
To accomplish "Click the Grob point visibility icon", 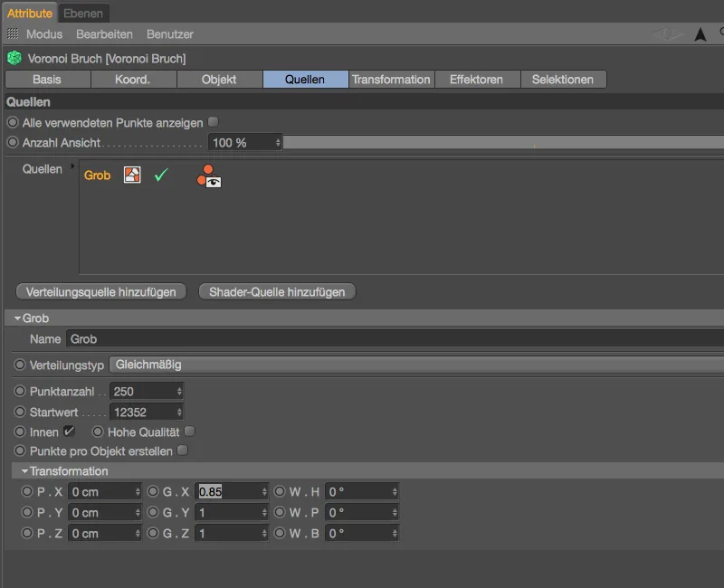I will pos(209,176).
